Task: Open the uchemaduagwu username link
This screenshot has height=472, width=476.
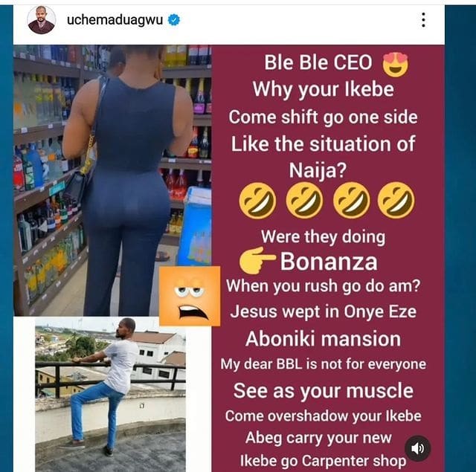Action: point(115,20)
